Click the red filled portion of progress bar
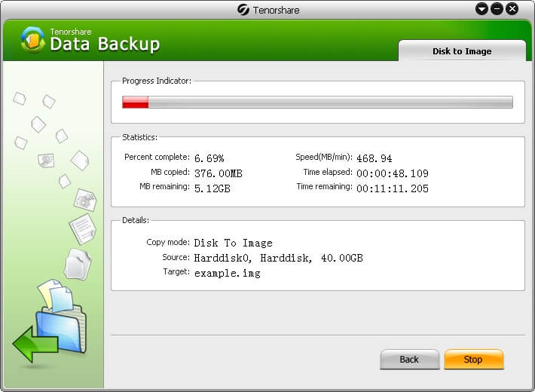 tap(136, 102)
